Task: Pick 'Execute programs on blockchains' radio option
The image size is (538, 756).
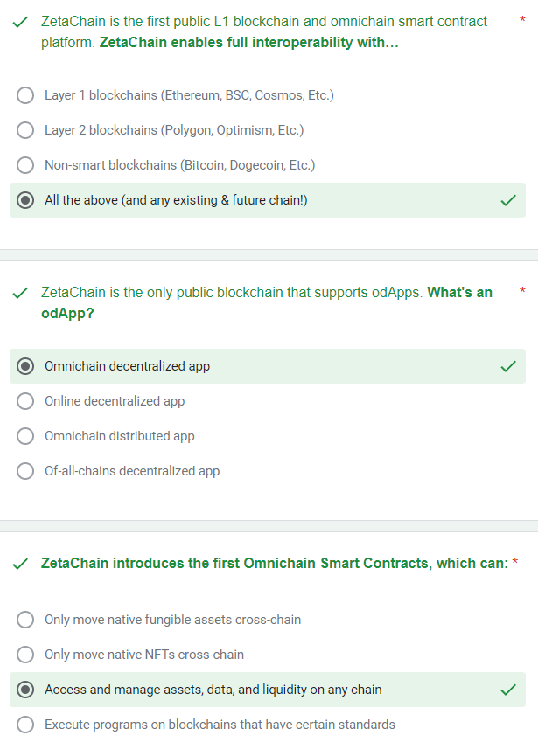Action: click(25, 725)
